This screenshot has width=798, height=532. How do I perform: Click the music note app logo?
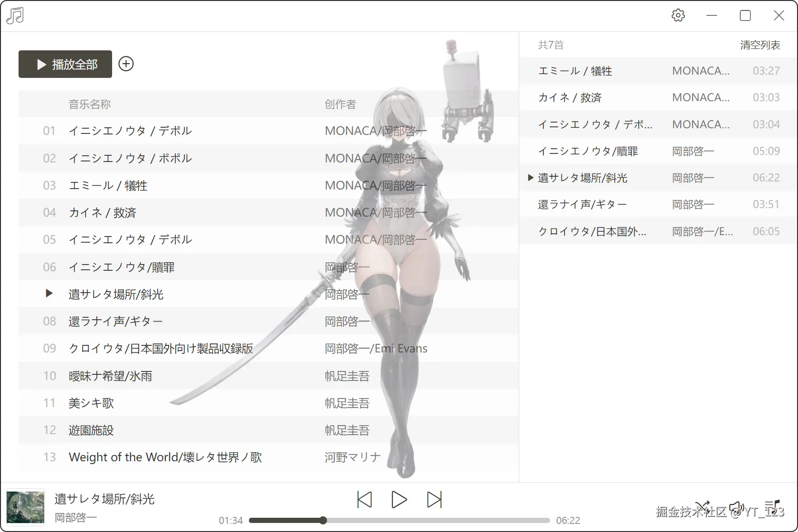(15, 15)
